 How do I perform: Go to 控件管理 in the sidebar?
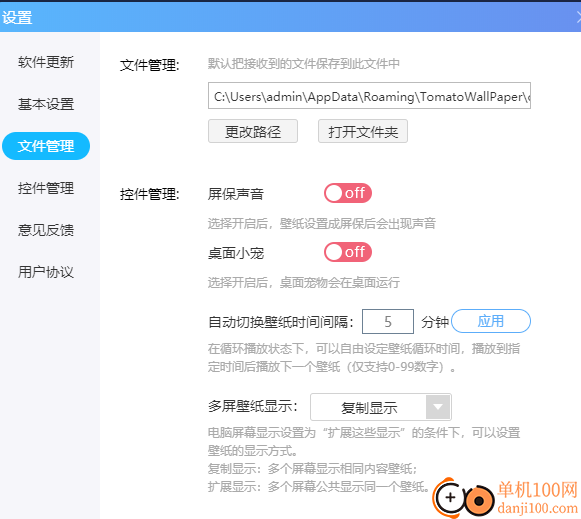[x=46, y=188]
